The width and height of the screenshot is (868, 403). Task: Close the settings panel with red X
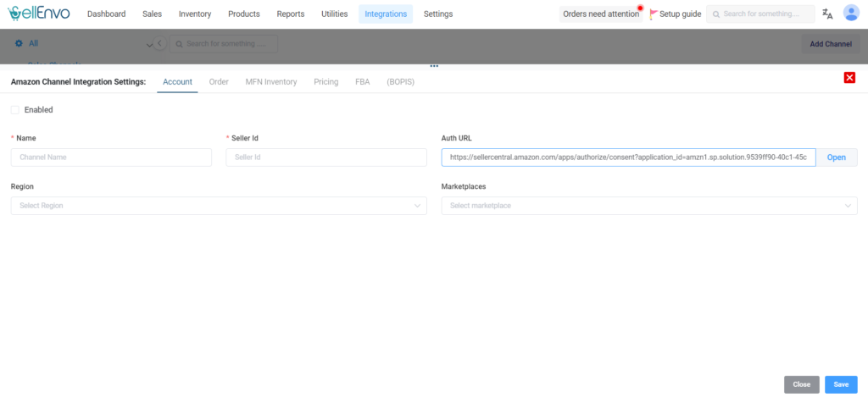point(849,78)
